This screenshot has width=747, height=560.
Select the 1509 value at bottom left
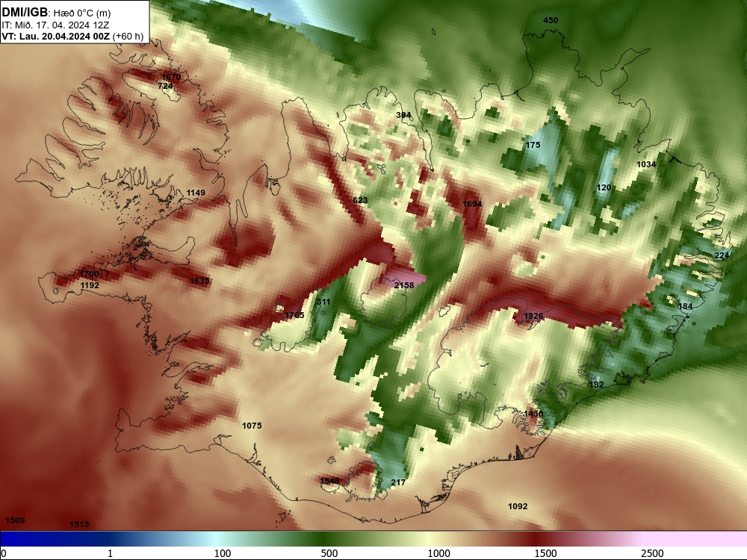coord(15,520)
